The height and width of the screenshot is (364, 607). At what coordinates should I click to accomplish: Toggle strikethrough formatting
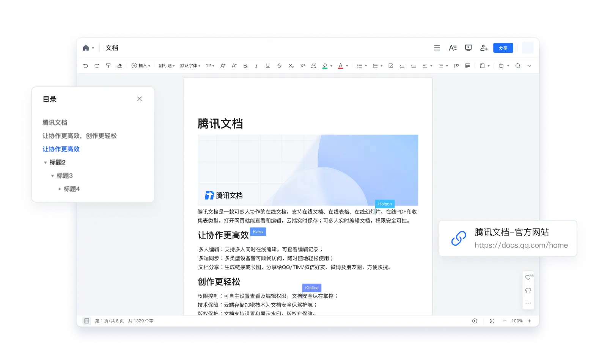tap(279, 66)
